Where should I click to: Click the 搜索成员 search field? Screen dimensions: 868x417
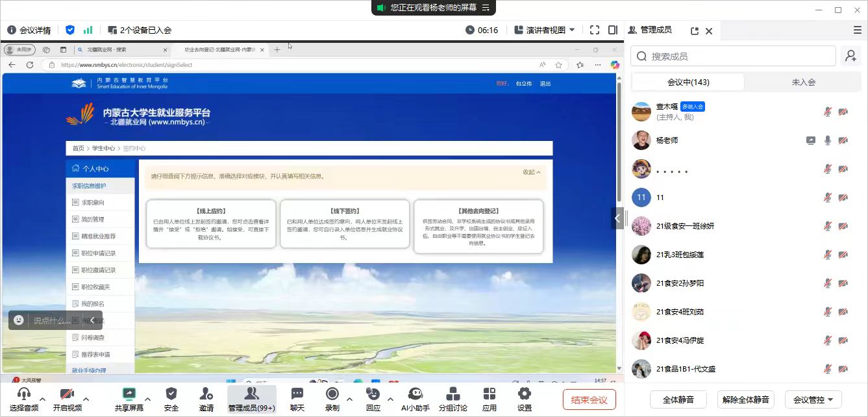(734, 57)
